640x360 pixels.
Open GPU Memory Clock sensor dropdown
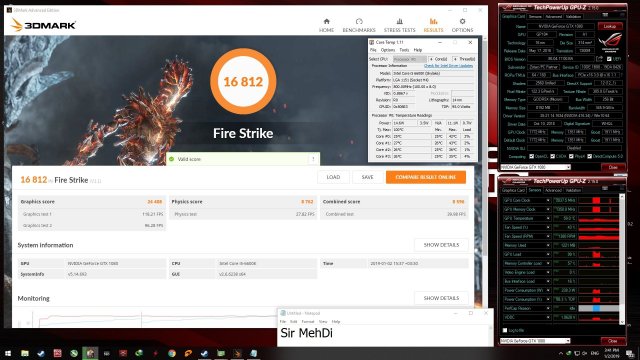pos(548,209)
